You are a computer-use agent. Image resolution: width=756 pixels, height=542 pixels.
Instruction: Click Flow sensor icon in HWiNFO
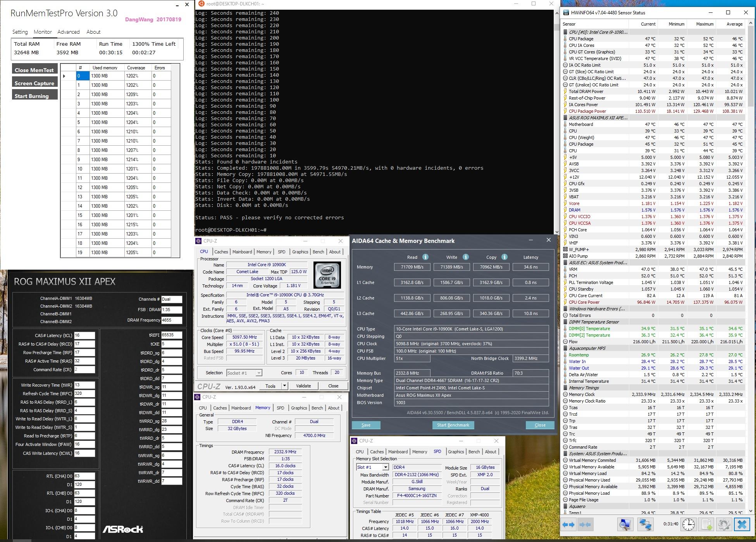pyautogui.click(x=565, y=342)
